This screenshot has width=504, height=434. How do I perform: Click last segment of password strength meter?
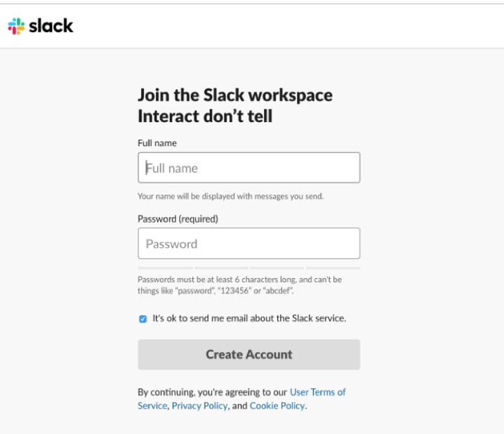point(333,268)
